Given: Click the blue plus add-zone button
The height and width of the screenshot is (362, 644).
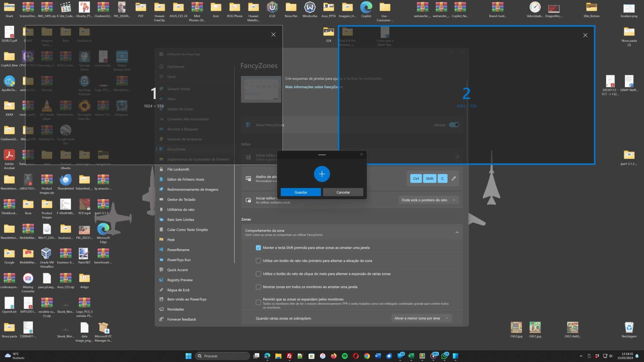Looking at the screenshot, I should tap(322, 174).
